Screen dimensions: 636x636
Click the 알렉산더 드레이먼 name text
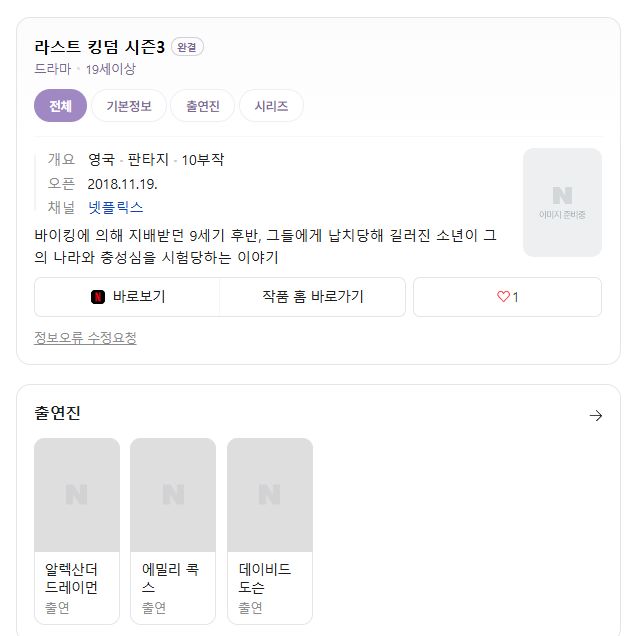(x=71, y=578)
